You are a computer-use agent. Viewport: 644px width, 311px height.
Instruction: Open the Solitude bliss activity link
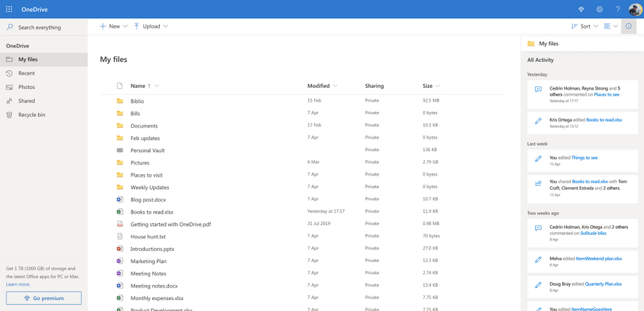[x=593, y=233]
